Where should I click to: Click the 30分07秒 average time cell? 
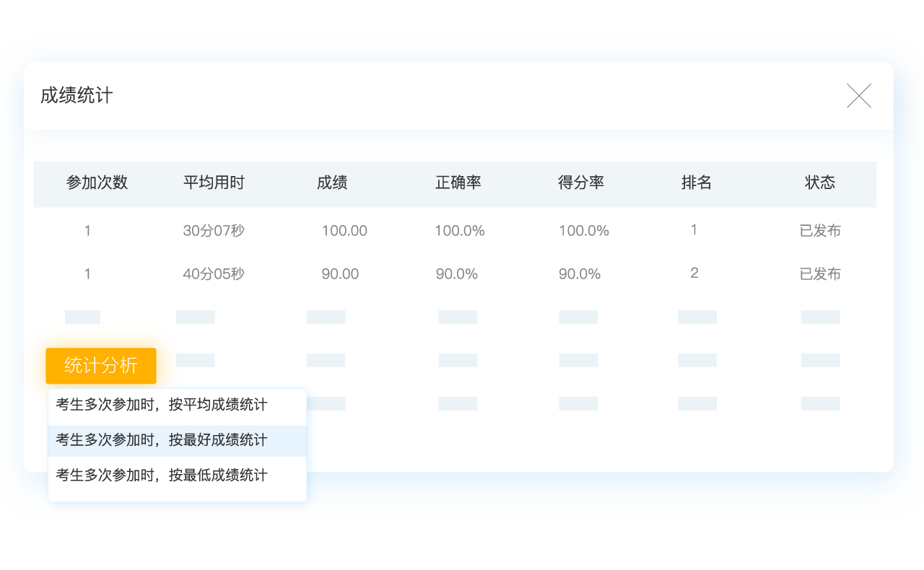tap(214, 231)
